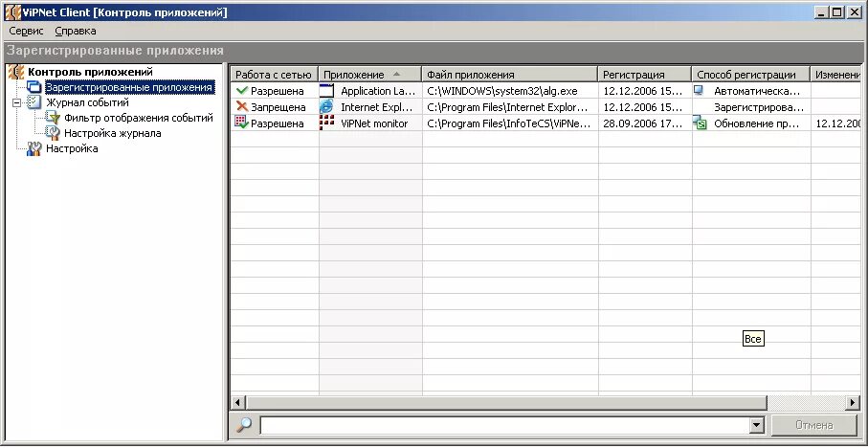868x448 pixels.
Task: Select the Application La... name cell
Action: click(x=378, y=91)
